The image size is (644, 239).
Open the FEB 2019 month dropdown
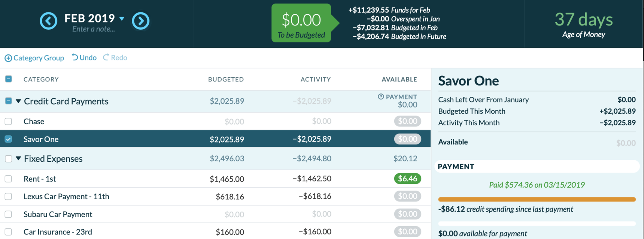click(x=122, y=18)
